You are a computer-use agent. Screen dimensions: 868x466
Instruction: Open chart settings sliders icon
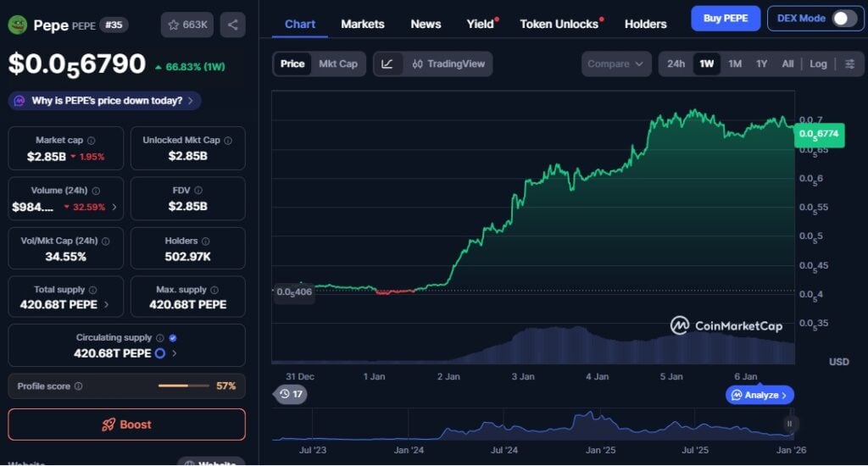coord(849,64)
